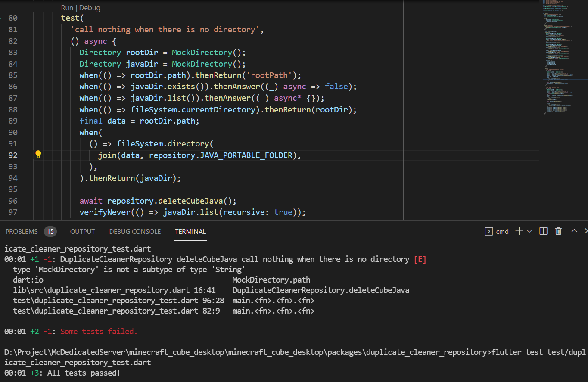Click 'lib\src\duplicate_cleaner_repository.dart 16:41' stack trace path
The width and height of the screenshot is (588, 382).
click(x=114, y=290)
